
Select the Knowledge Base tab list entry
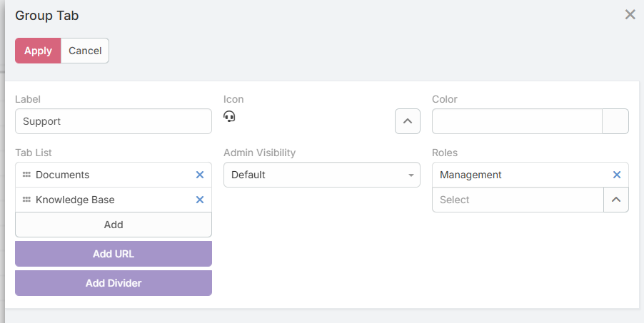coord(107,200)
